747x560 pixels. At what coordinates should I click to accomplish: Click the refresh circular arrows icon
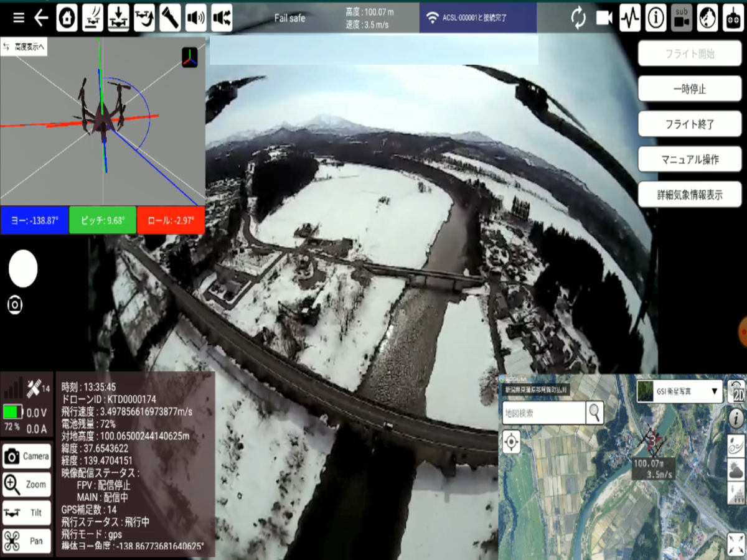578,18
